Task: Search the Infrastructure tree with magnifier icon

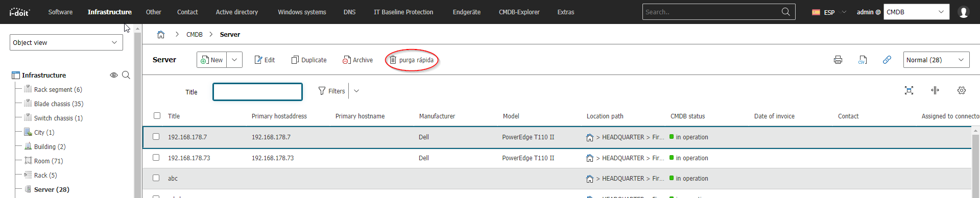Action: (x=126, y=75)
